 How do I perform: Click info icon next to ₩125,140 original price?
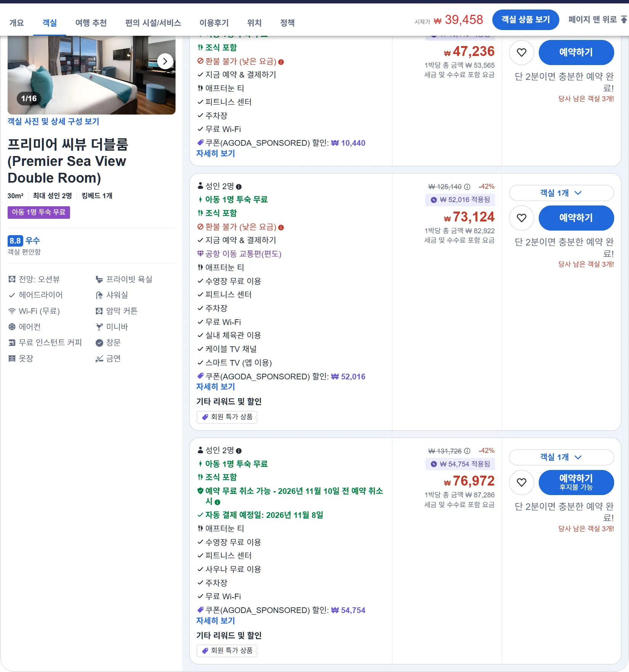[x=467, y=187]
